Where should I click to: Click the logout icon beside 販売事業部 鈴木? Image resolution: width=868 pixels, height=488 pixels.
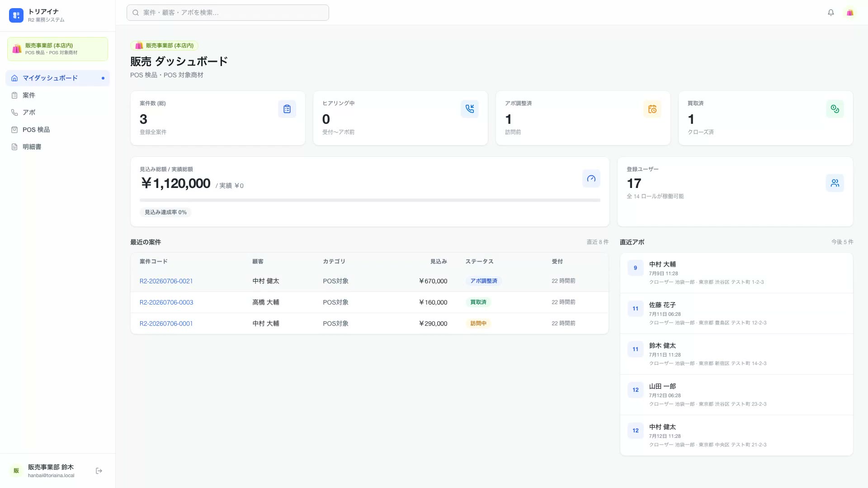tap(99, 471)
